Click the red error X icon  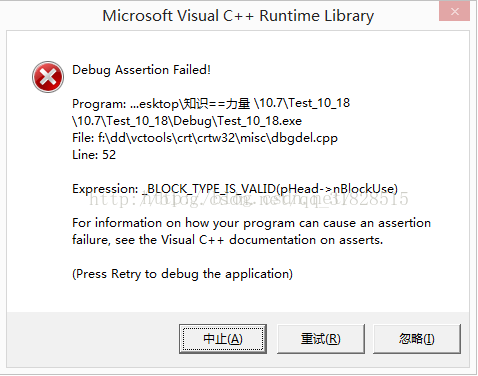(x=48, y=77)
